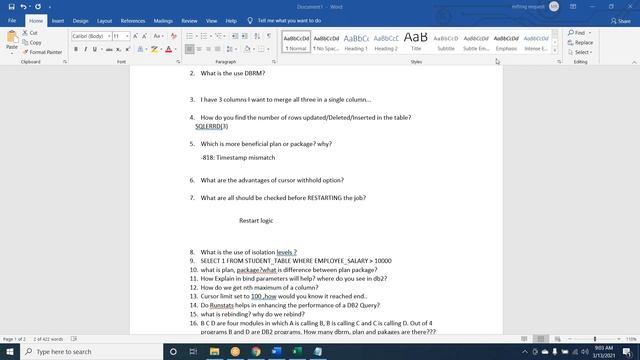
Task: Switch to the Review tab
Action: [x=189, y=20]
